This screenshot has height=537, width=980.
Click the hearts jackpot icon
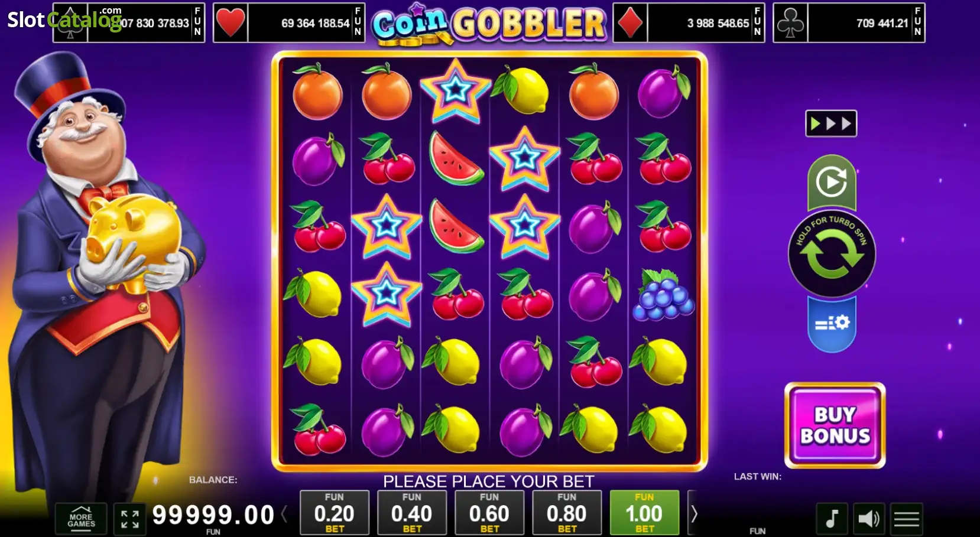231,23
